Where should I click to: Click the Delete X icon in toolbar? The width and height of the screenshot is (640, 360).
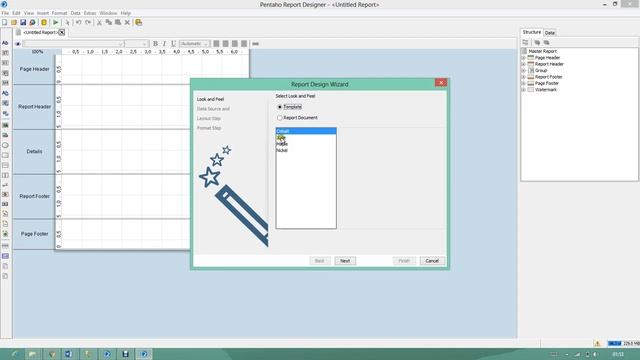click(x=127, y=22)
